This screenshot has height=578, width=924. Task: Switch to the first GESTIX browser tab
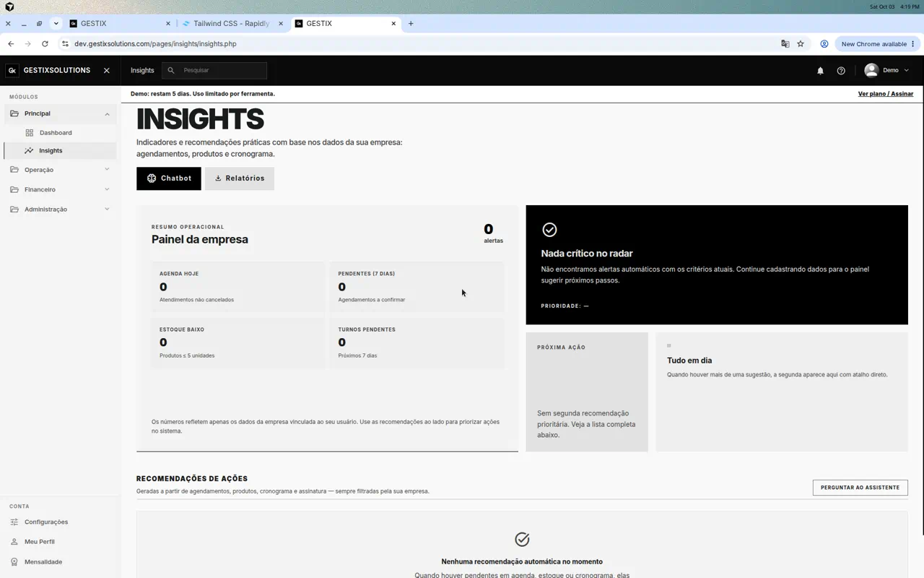click(x=120, y=23)
